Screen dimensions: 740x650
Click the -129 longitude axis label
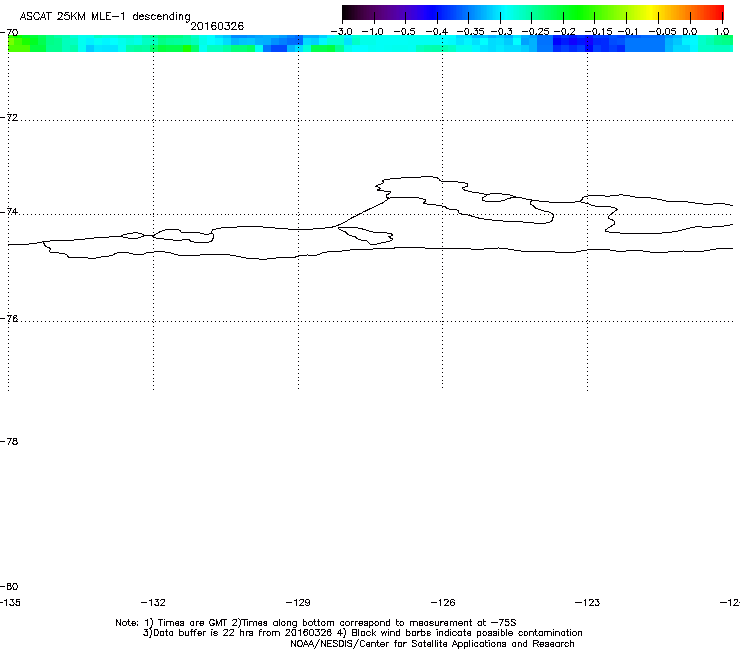(298, 602)
